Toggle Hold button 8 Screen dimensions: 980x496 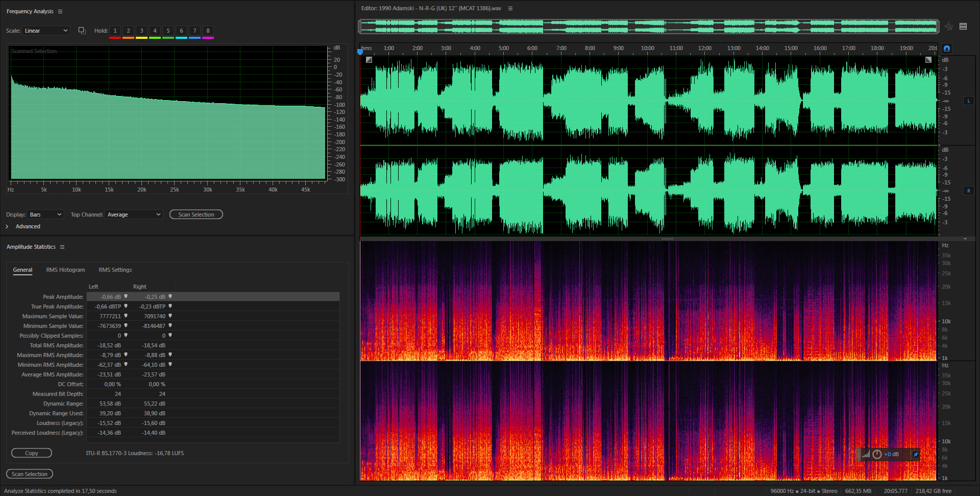pyautogui.click(x=208, y=31)
